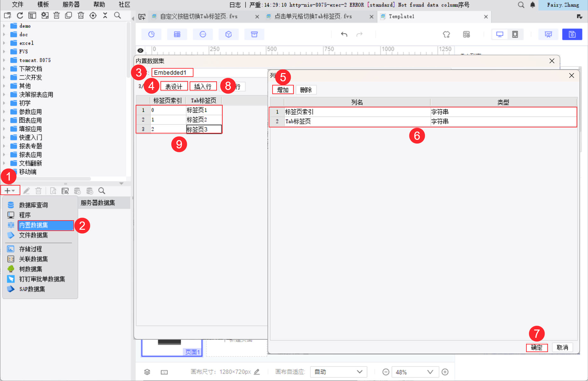
Task: Click 增加 to add a column
Action: coord(283,90)
